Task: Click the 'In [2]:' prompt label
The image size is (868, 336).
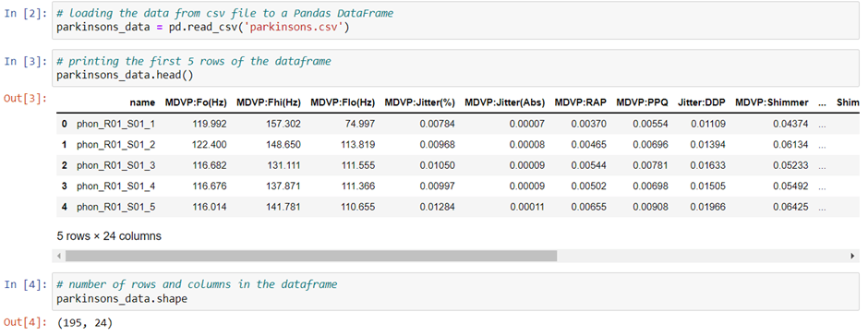Action: click(26, 13)
